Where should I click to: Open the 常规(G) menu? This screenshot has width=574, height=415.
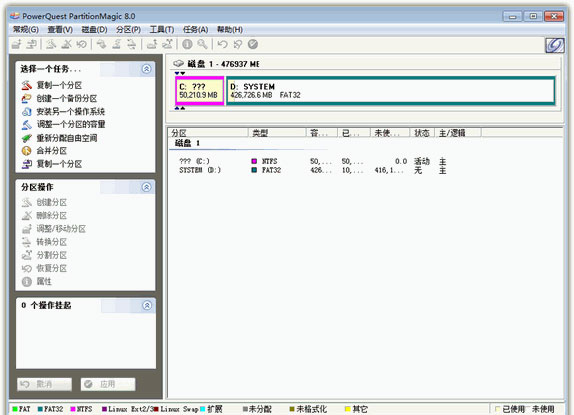pos(26,29)
